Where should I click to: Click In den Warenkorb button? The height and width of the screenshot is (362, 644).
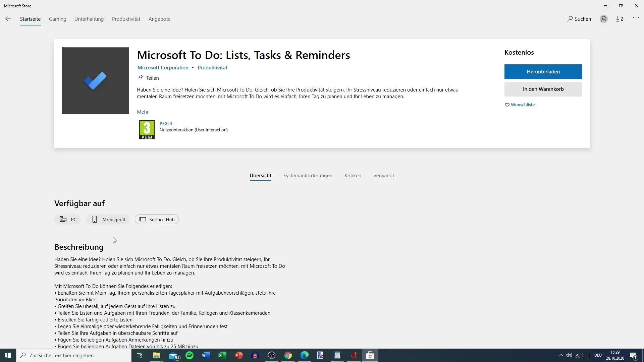click(543, 89)
